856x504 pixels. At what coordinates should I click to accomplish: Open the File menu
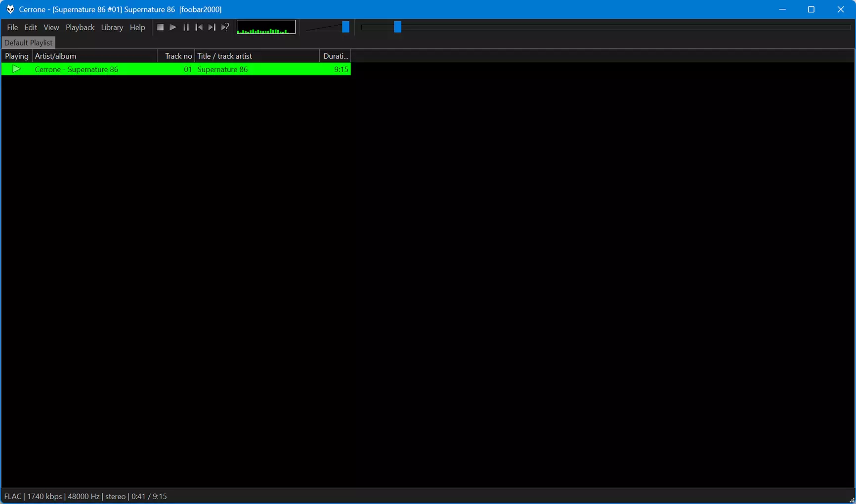[12, 27]
